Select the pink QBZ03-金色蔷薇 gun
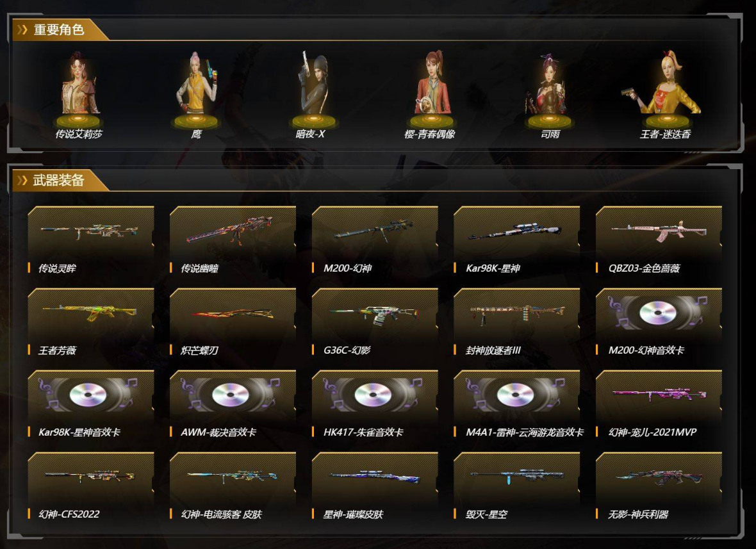The height and width of the screenshot is (549, 756). coord(659,241)
